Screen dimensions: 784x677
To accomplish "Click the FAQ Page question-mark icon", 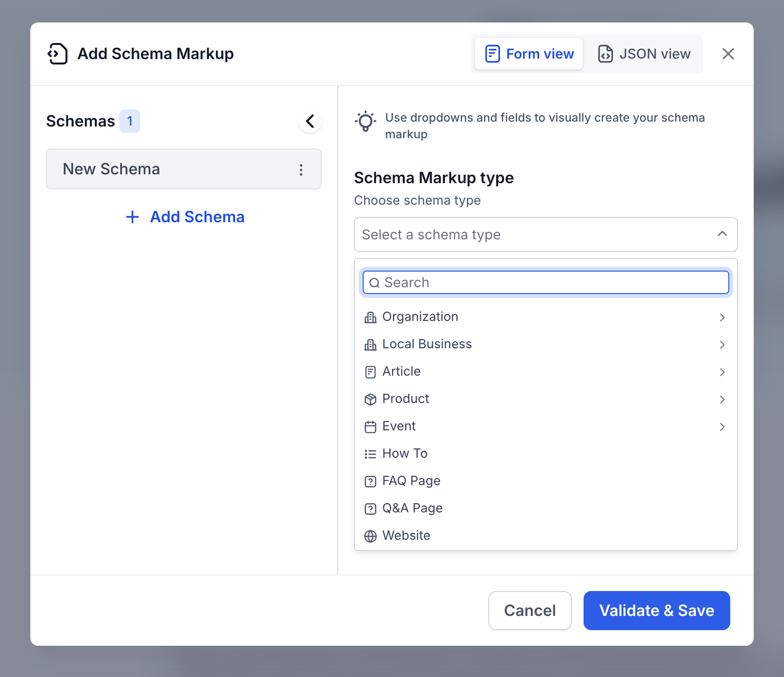I will 370,482.
